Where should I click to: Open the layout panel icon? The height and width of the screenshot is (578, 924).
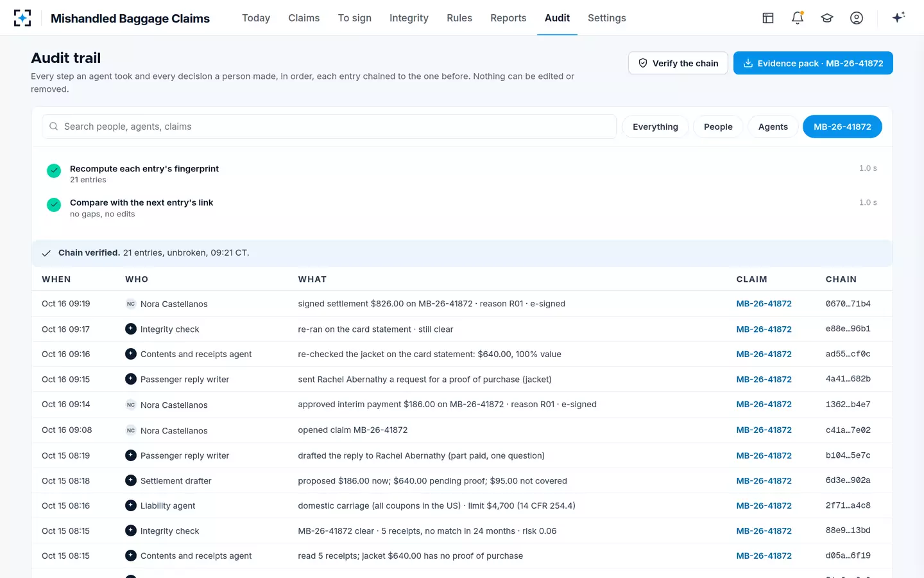[768, 18]
